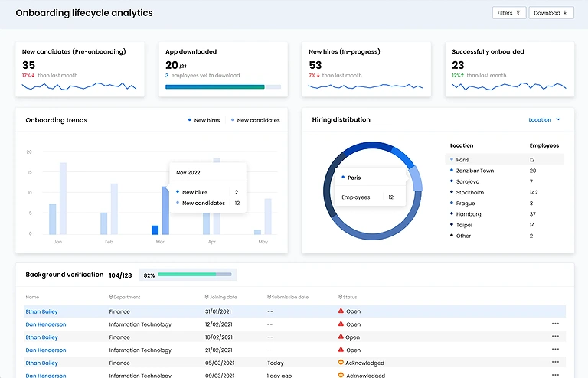Click the Name column header
This screenshot has height=378, width=588.
coord(32,297)
